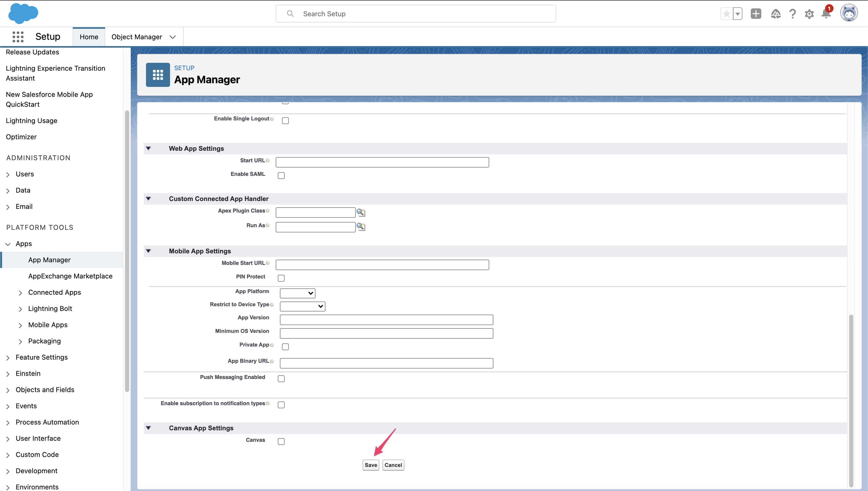Click the App Binary URL field

(386, 363)
